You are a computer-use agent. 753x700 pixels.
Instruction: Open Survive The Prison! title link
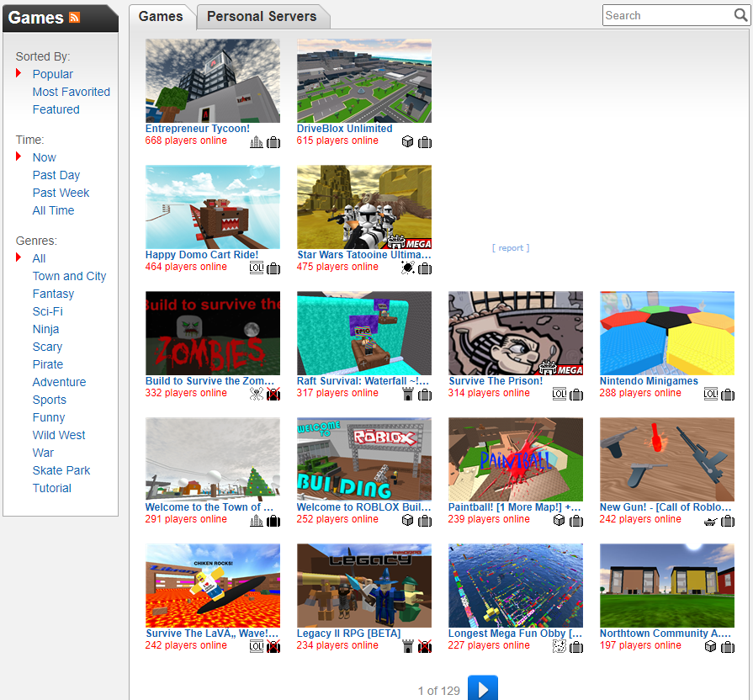click(496, 381)
